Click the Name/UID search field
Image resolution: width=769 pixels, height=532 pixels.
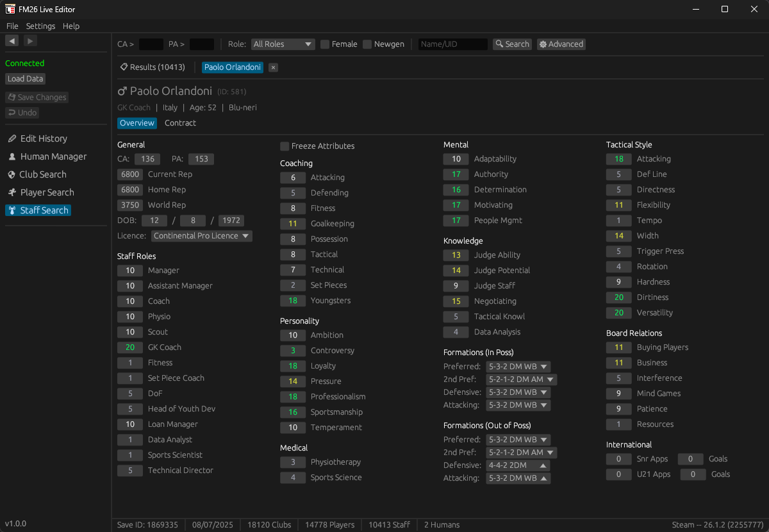(x=452, y=44)
